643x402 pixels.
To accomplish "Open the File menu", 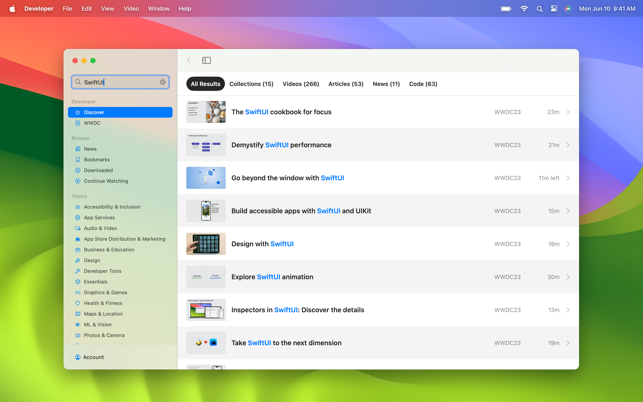I will [x=67, y=9].
